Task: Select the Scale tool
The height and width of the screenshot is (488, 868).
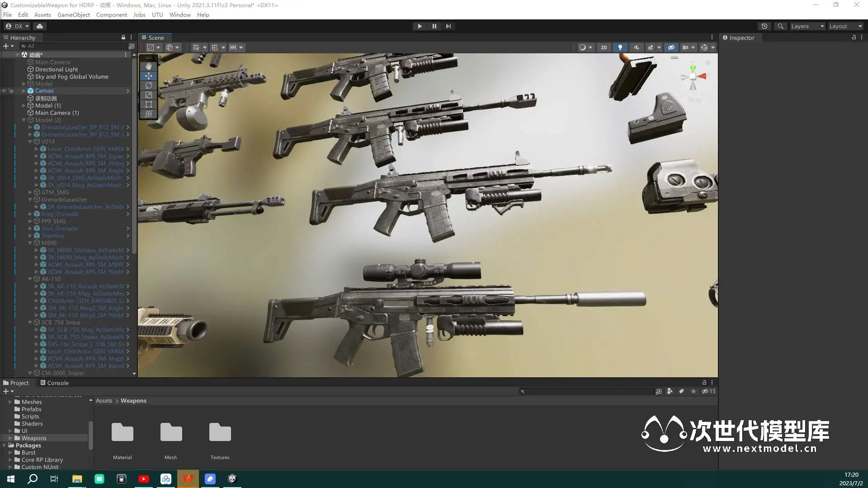Action: (148, 95)
